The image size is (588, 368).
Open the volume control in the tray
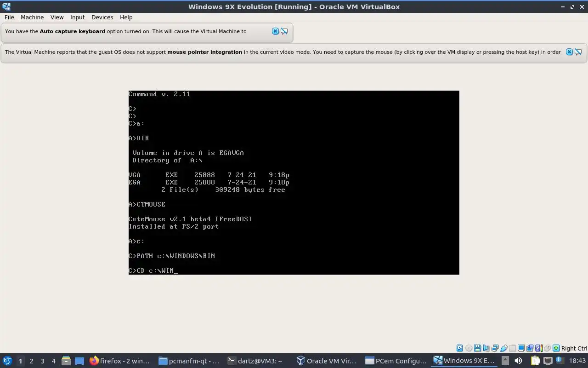click(518, 361)
